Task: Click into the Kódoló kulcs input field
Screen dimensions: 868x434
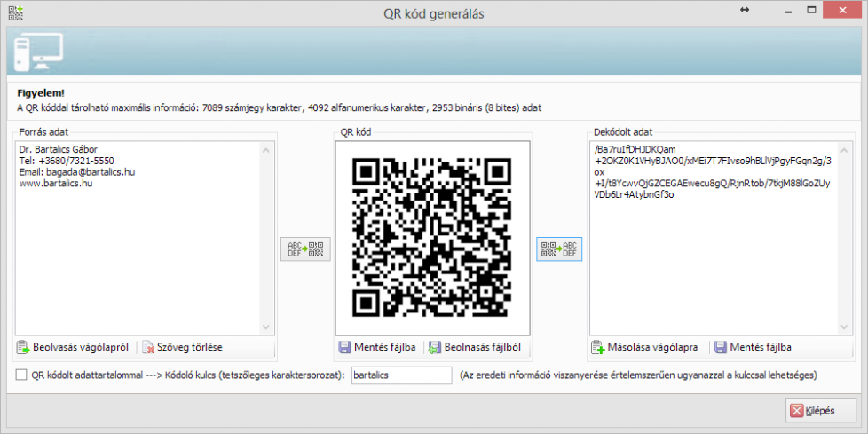Action: pos(400,375)
